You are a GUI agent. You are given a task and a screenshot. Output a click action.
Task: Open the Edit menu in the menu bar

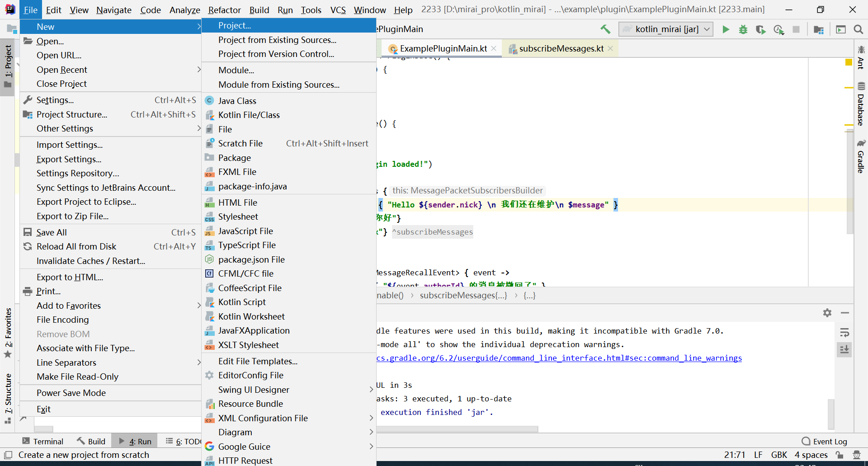(53, 9)
